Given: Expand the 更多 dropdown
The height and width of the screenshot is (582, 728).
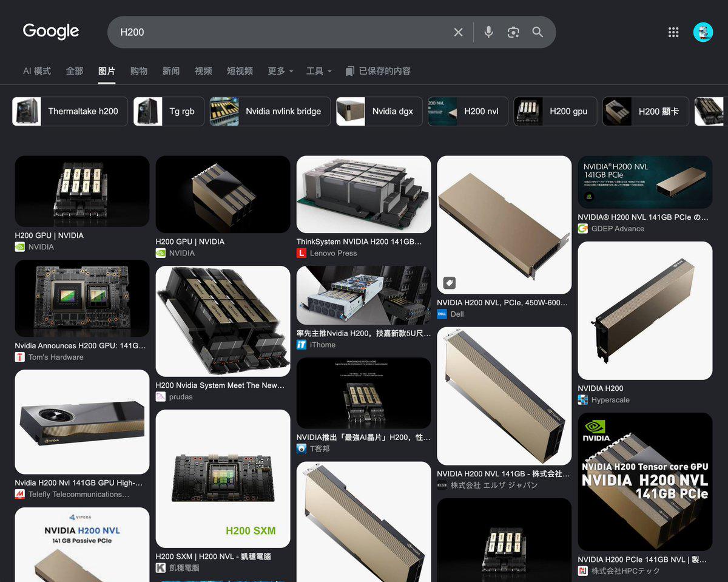Looking at the screenshot, I should [x=280, y=71].
